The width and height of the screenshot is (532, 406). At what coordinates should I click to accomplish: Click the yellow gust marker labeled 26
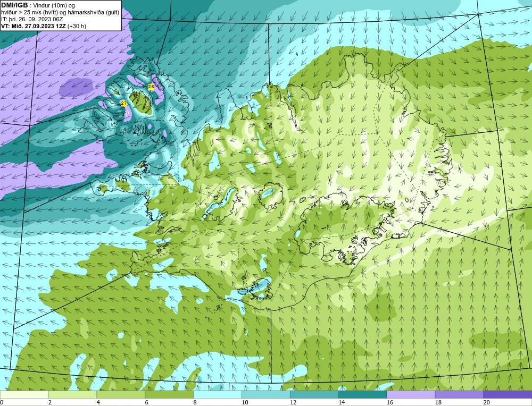tap(151, 87)
